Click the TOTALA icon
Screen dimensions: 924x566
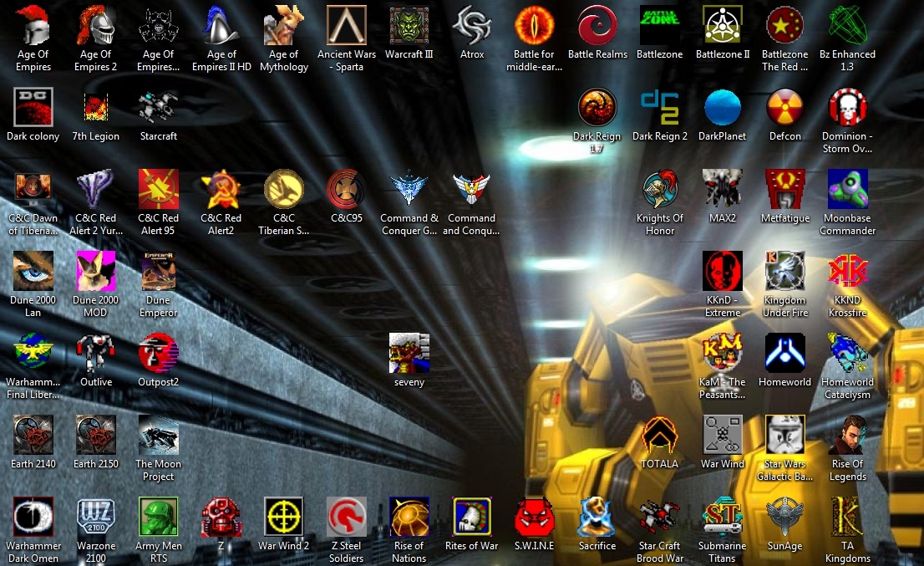659,435
